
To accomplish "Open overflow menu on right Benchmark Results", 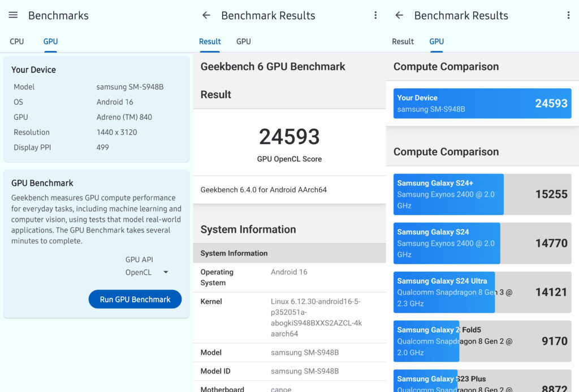I will click(x=568, y=15).
